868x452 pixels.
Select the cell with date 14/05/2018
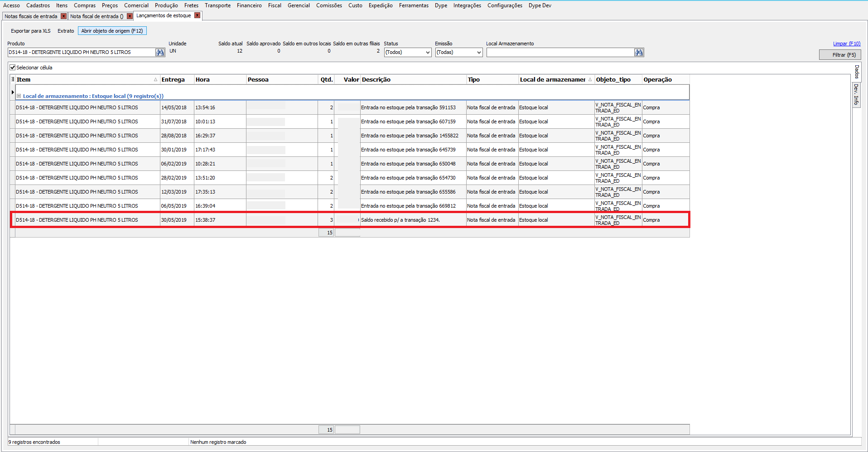(177, 108)
